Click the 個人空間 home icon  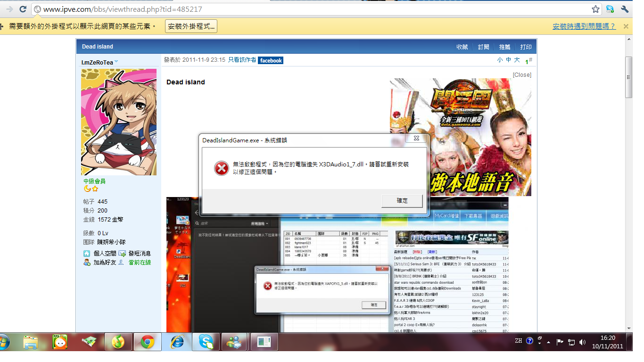(x=87, y=254)
